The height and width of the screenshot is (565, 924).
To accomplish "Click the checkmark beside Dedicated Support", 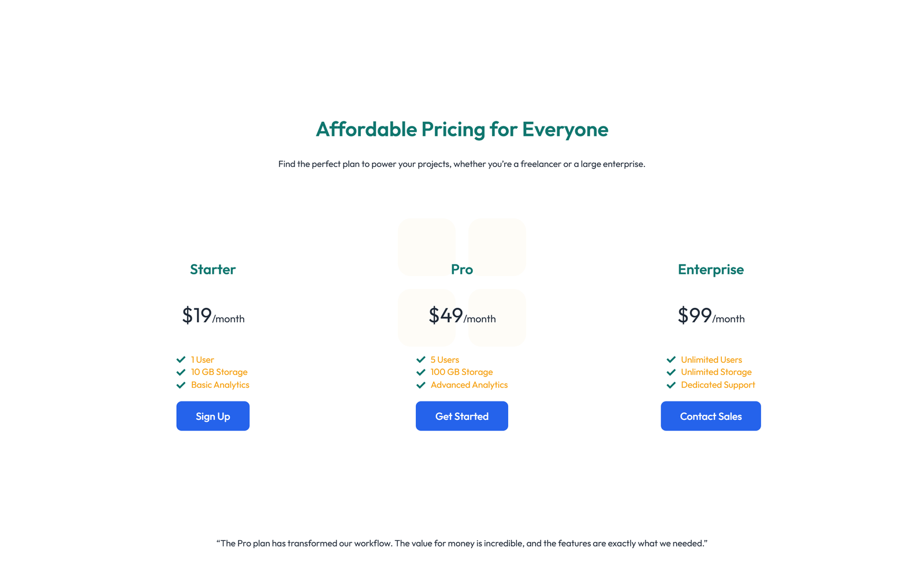I will pos(670,385).
